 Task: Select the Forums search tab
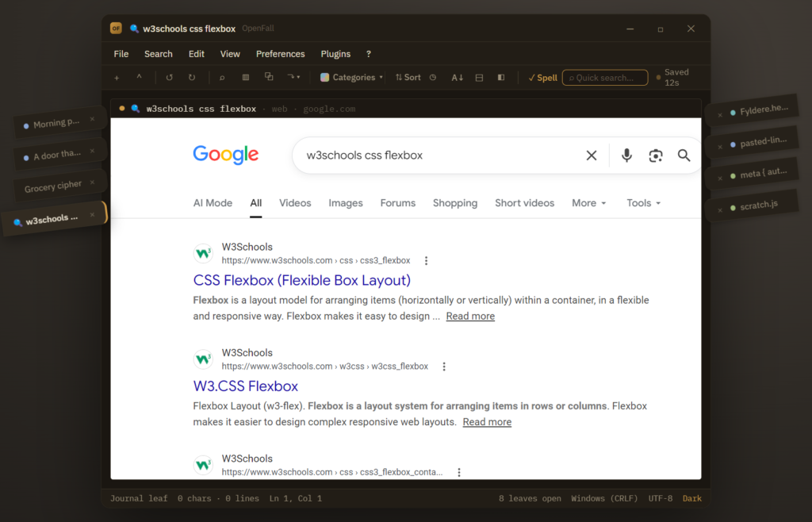pos(398,203)
